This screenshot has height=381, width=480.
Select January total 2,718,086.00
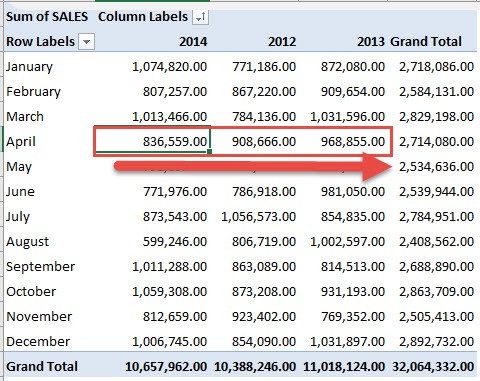pos(437,67)
